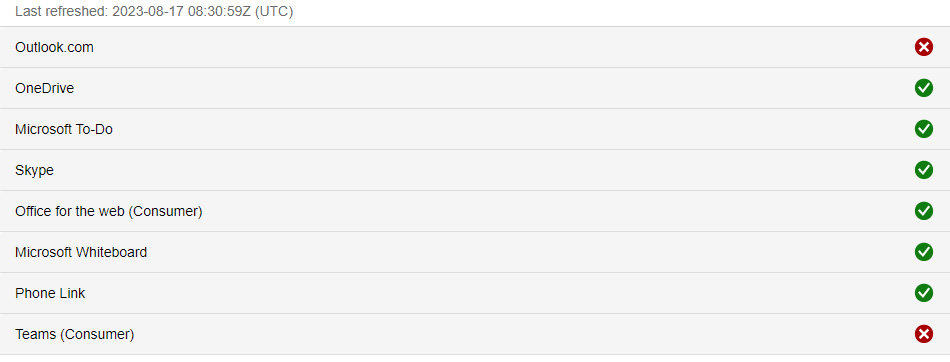Click the green check icon for OneDrive
Viewport: 950px width, 362px height.
point(923,88)
